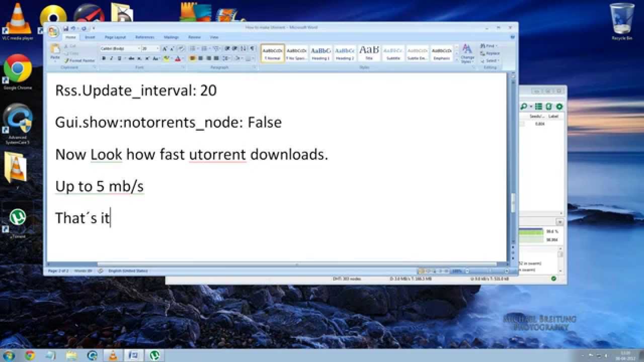
Task: Click the Windows Start button
Action: click(9, 355)
